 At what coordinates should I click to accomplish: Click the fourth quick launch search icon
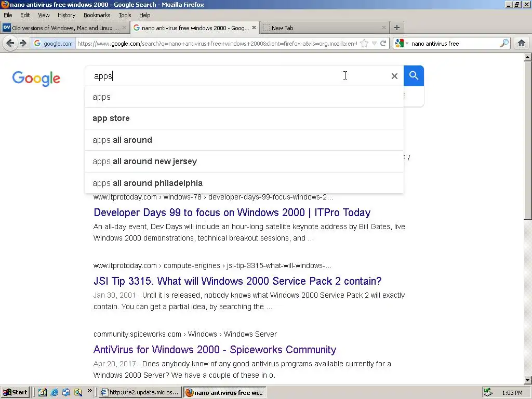(78, 393)
